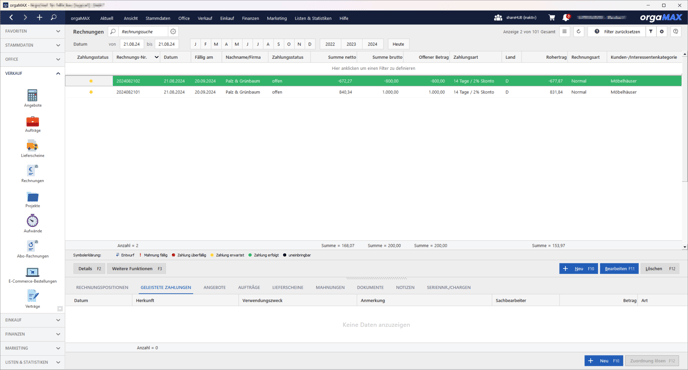This screenshot has width=688, height=370.
Task: Click the filter funnel icon
Action: (x=651, y=32)
